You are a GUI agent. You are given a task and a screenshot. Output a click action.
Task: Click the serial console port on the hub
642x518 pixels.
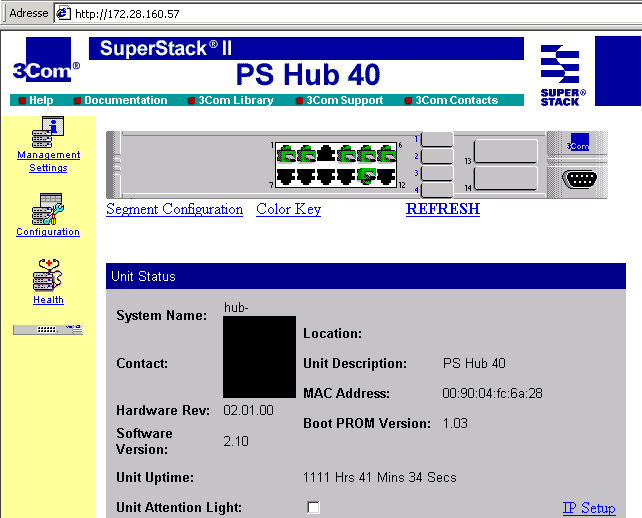tap(579, 179)
